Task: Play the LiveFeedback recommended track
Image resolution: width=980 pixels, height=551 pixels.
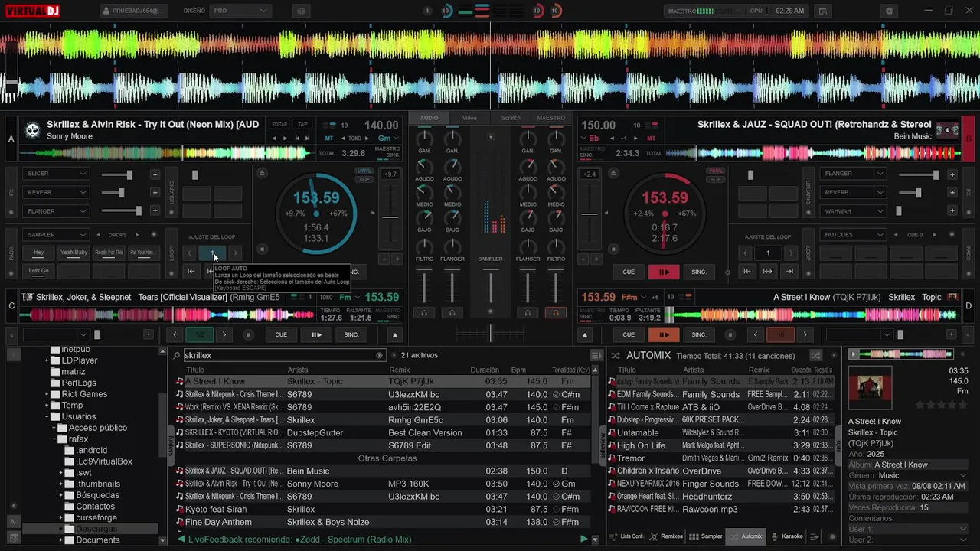Action: 583,540
